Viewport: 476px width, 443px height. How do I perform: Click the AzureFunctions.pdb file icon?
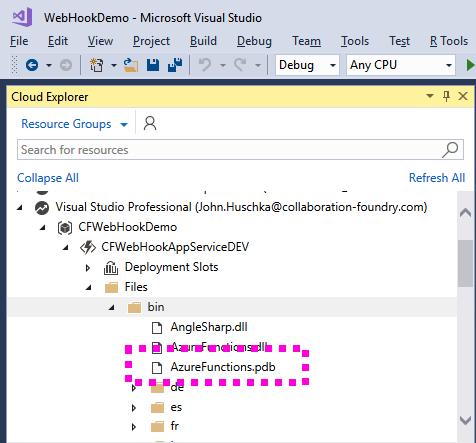(x=157, y=368)
